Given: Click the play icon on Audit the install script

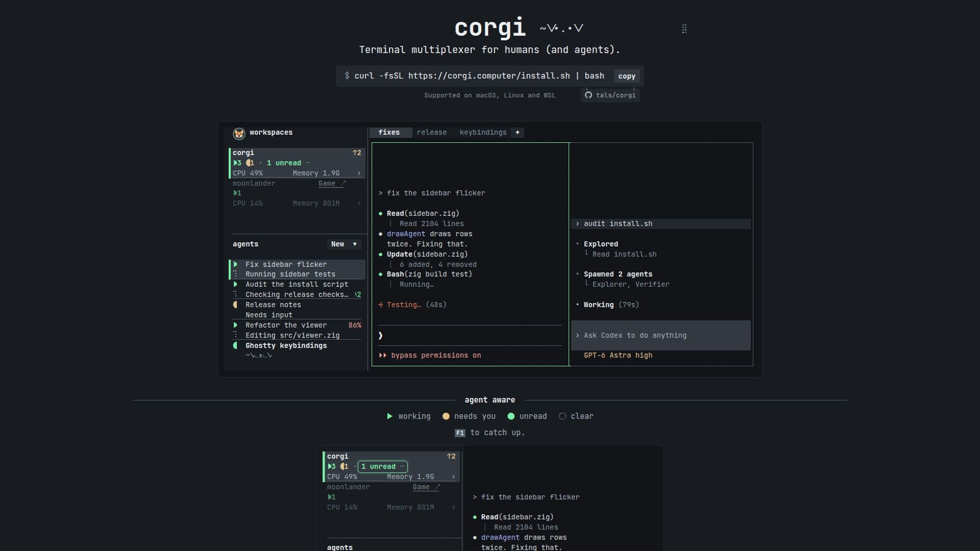Looking at the screenshot, I should pyautogui.click(x=235, y=284).
